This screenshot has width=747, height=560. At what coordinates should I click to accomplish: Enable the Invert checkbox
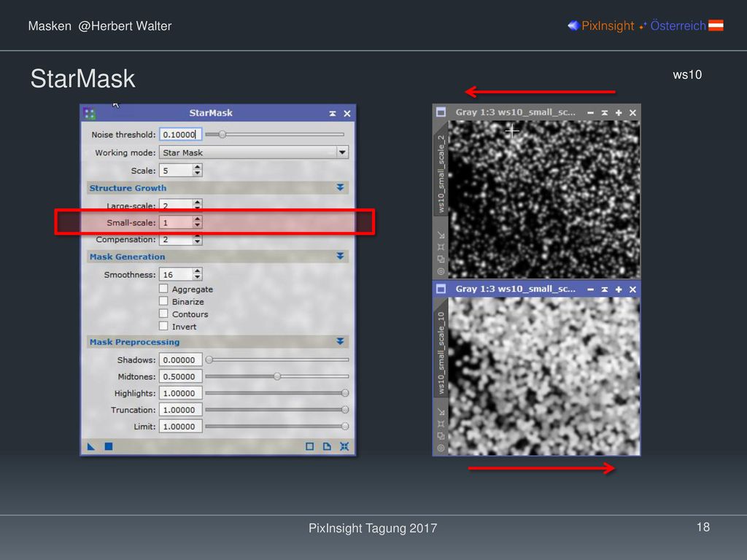coord(163,326)
